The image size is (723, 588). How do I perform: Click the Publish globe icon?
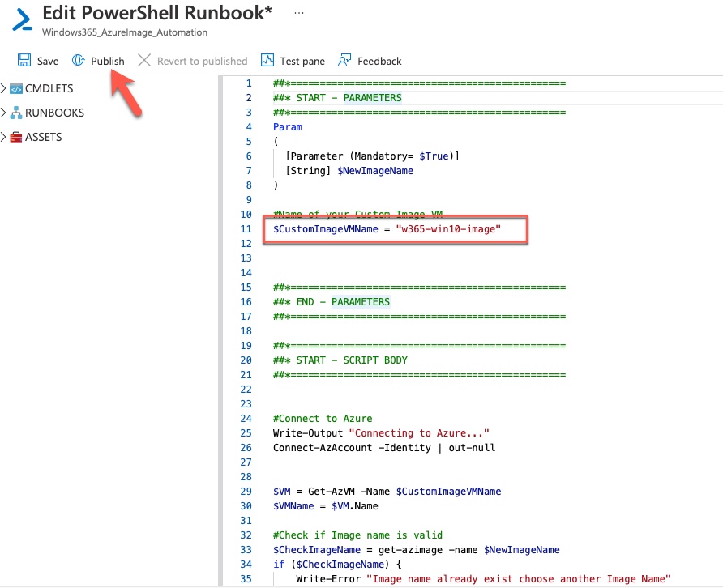pyautogui.click(x=78, y=61)
